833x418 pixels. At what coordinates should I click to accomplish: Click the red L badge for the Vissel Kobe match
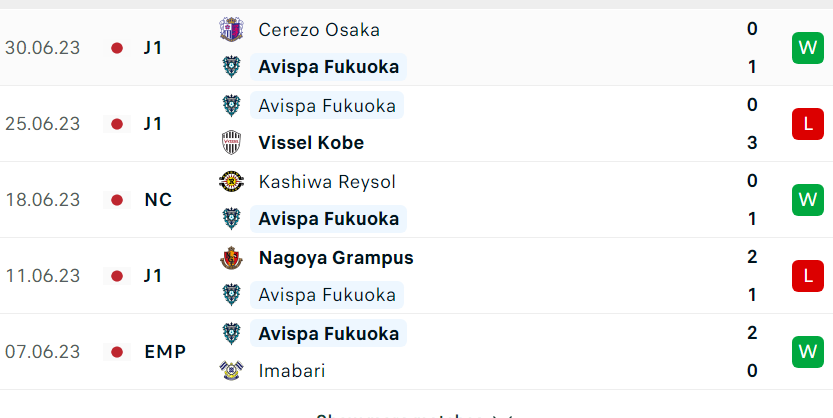808,124
